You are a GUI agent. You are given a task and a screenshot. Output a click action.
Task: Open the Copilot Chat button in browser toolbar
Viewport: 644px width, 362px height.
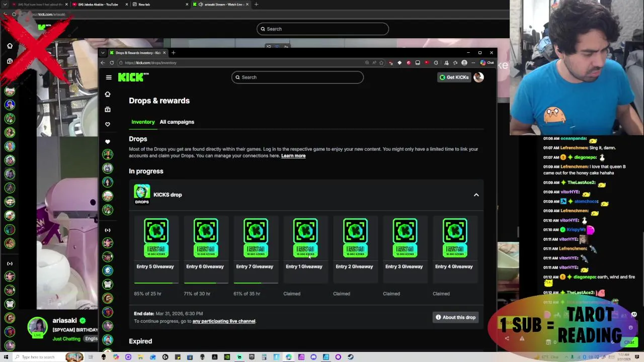(x=487, y=63)
